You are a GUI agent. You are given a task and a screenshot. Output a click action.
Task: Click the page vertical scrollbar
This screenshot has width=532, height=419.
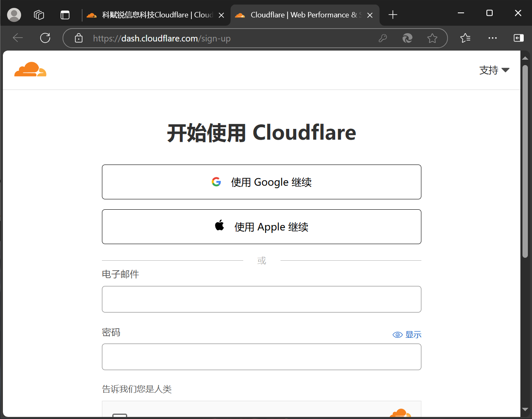tap(525, 162)
